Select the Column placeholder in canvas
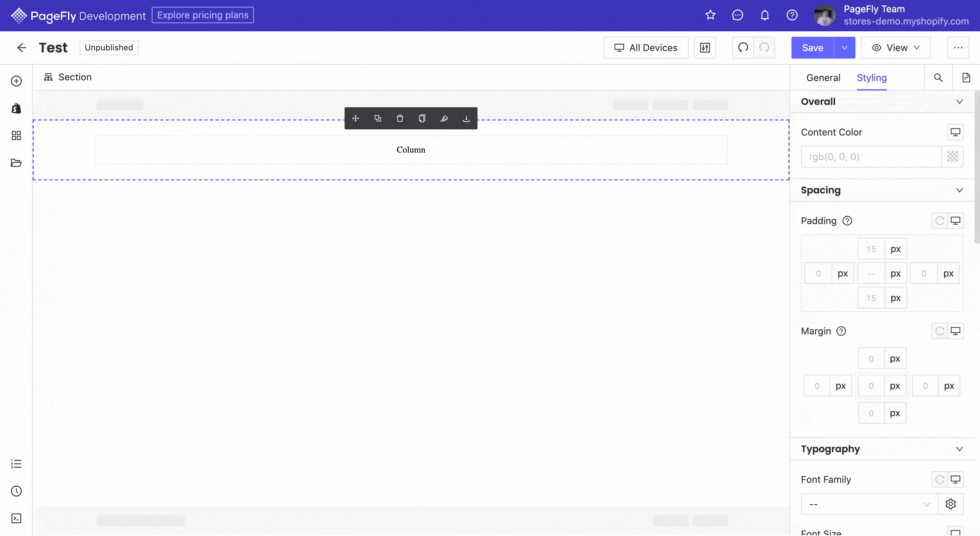Screen dimensions: 980x536 (411, 150)
